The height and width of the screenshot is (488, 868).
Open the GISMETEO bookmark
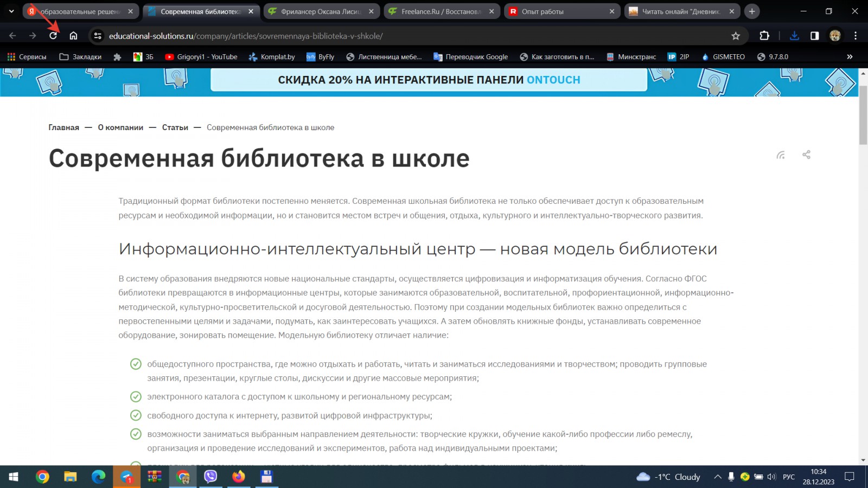click(723, 57)
